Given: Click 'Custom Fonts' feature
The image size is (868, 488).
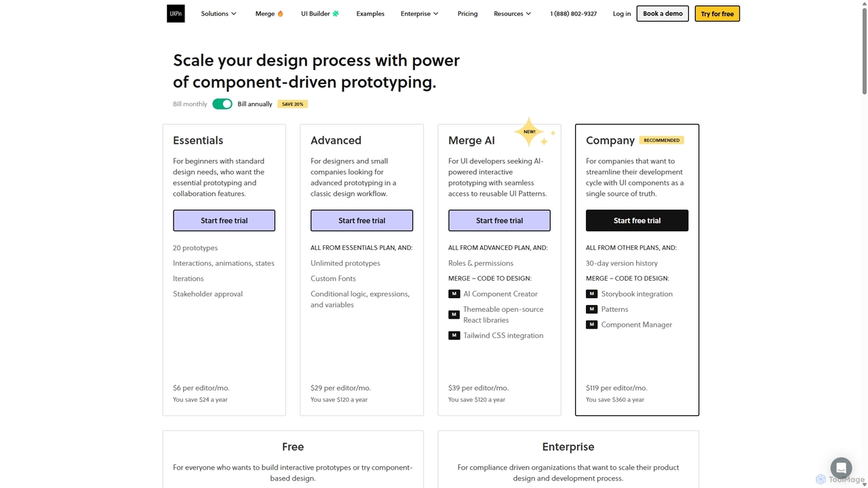Looking at the screenshot, I should [x=333, y=279].
